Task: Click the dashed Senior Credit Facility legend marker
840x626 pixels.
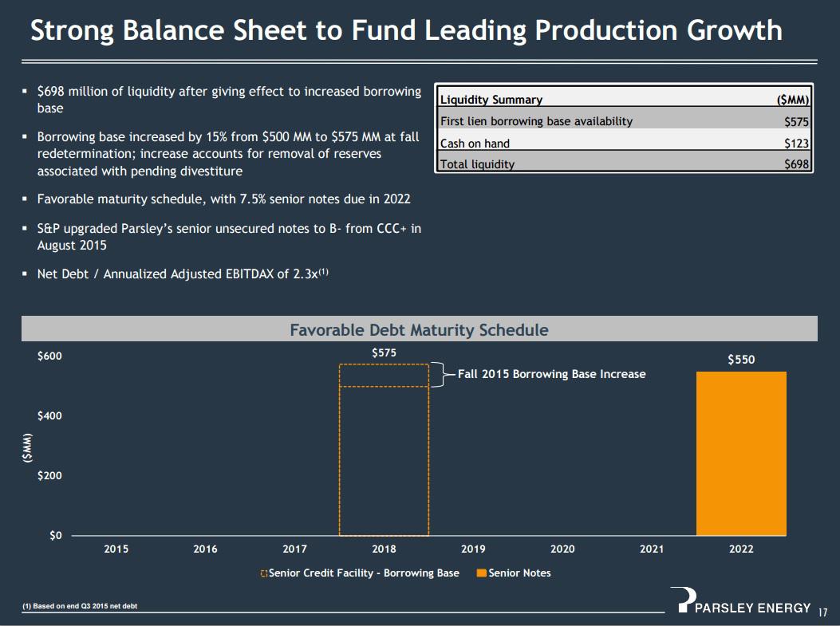Action: click(x=262, y=573)
